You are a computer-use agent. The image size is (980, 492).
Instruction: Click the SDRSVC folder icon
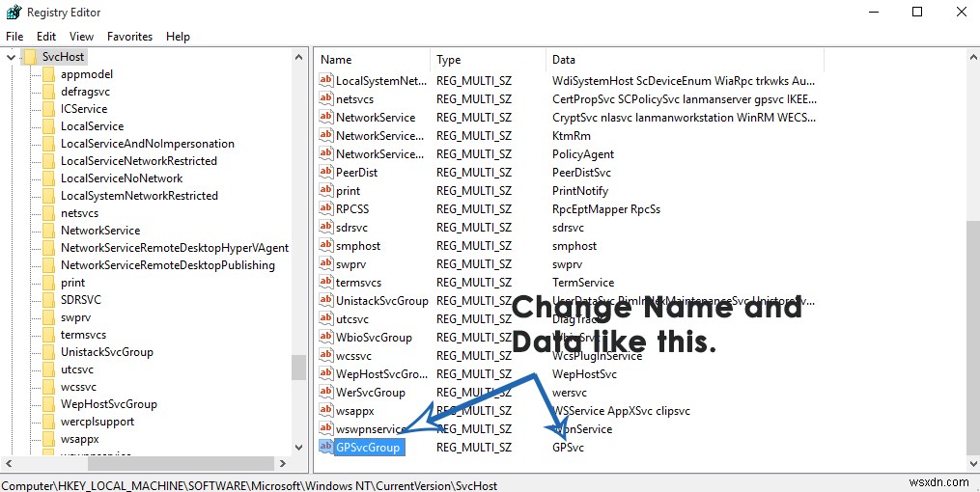click(x=48, y=300)
